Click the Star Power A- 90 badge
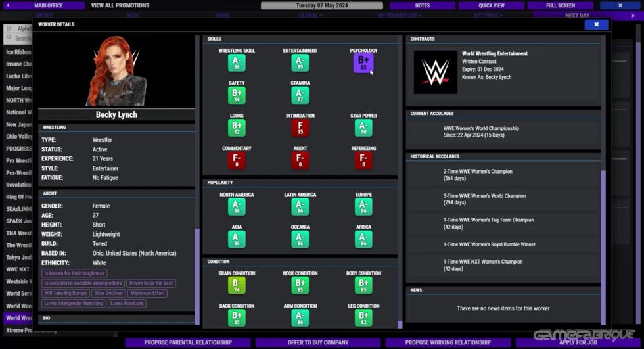The width and height of the screenshot is (644, 349). (363, 128)
